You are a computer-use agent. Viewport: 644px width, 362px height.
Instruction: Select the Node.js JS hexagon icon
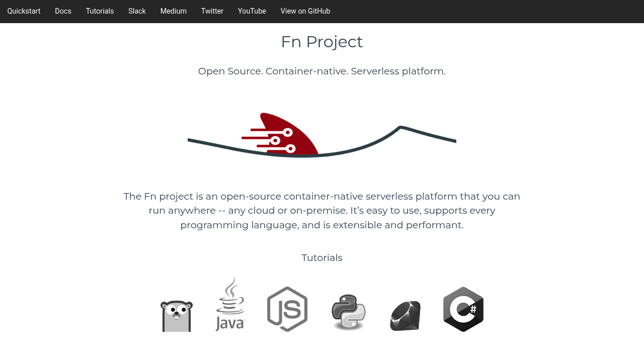[287, 309]
